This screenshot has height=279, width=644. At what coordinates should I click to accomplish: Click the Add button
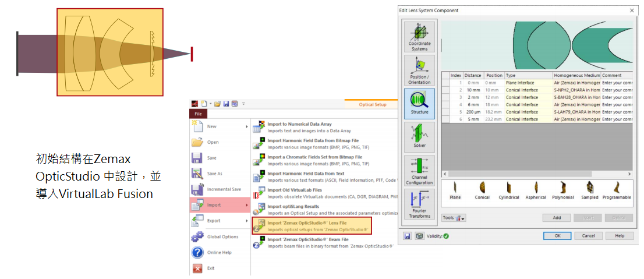click(557, 218)
